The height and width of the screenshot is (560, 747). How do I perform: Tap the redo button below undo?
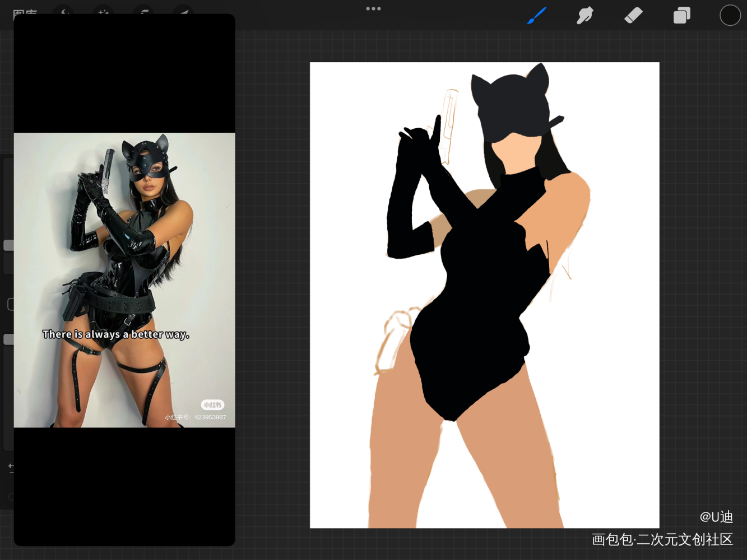point(11,497)
